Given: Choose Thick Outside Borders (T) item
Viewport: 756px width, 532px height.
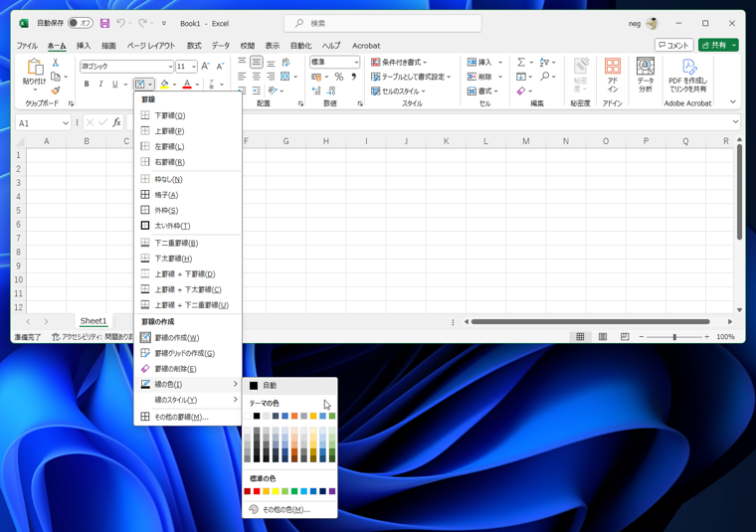Looking at the screenshot, I should pos(188,226).
